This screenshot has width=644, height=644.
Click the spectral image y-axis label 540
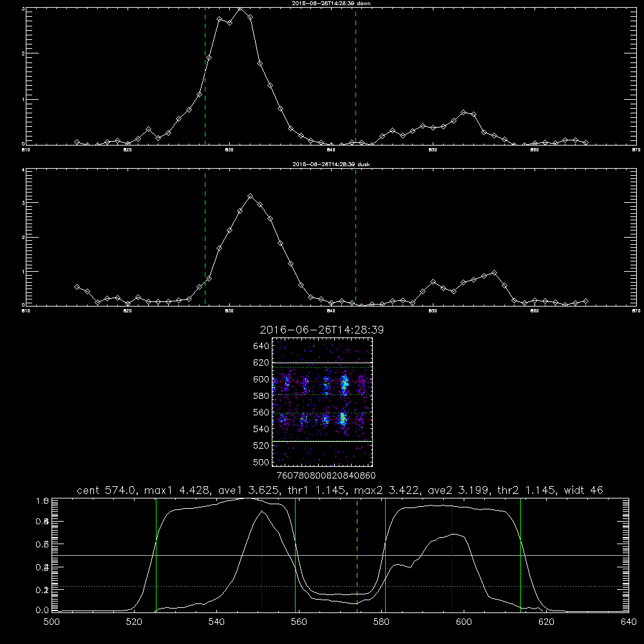tap(261, 429)
